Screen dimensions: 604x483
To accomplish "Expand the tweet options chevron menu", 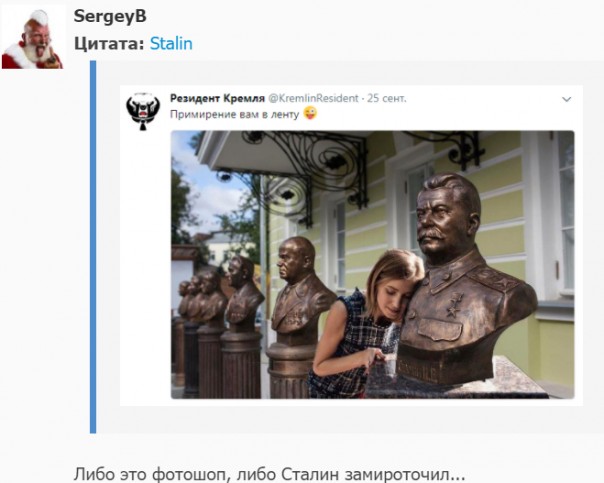I will tap(566, 99).
